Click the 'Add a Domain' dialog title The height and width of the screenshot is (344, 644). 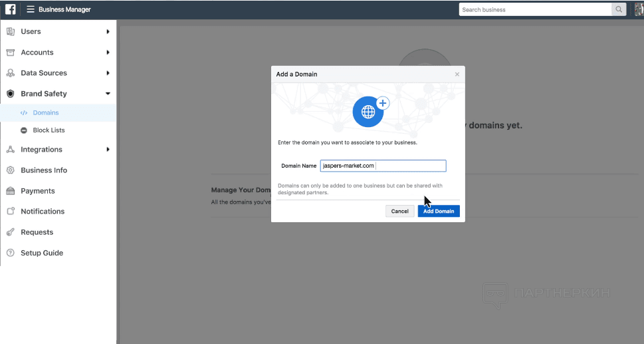click(296, 75)
